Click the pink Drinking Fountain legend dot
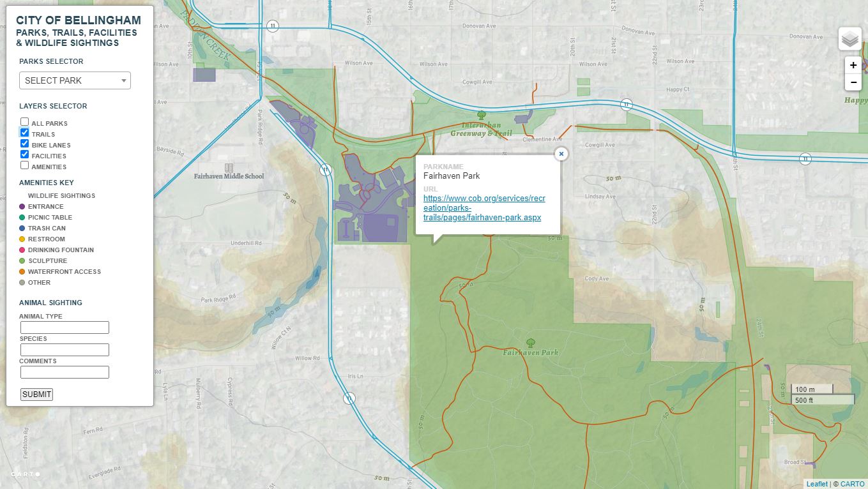 pyautogui.click(x=22, y=250)
